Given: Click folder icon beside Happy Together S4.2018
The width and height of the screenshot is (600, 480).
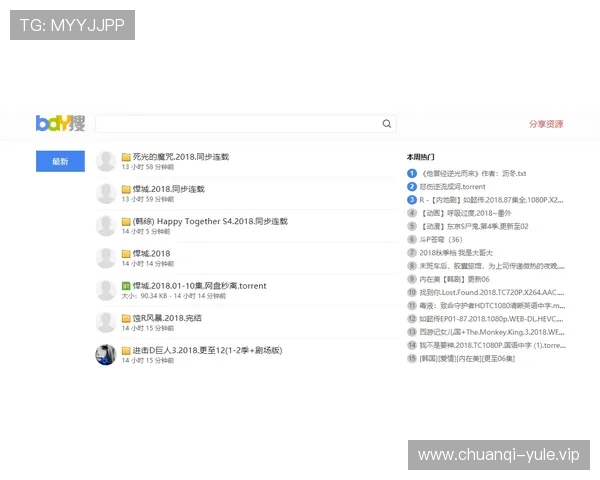Looking at the screenshot, I should click(x=126, y=221).
